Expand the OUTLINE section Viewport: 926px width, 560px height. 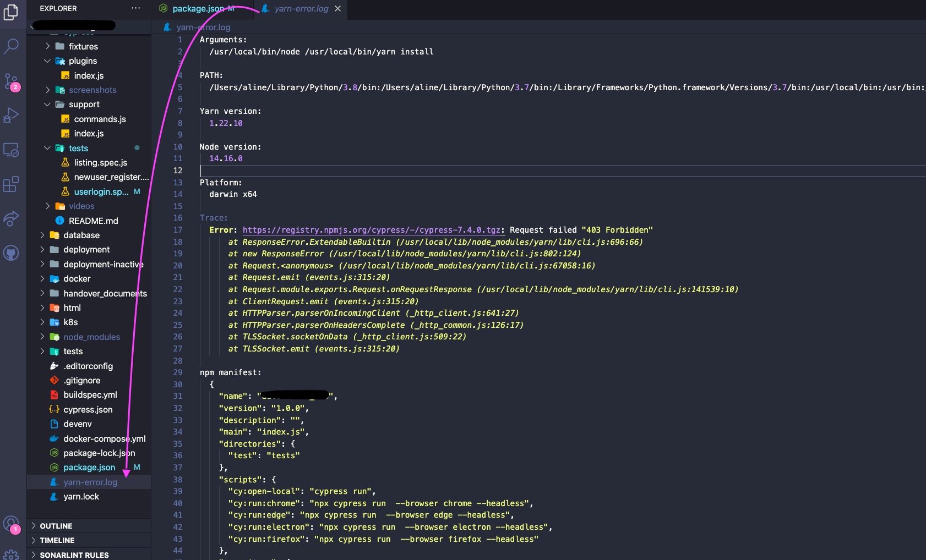tap(56, 526)
